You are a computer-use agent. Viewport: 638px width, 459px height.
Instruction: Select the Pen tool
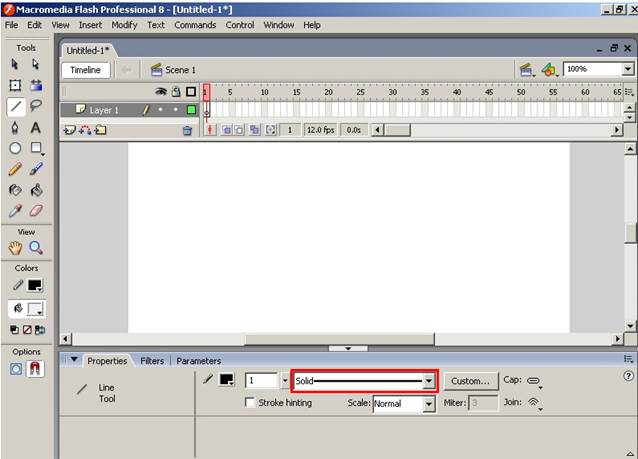click(x=15, y=128)
